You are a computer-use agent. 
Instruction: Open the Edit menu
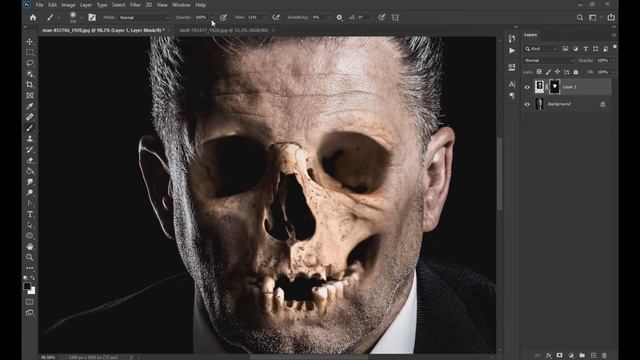tap(52, 5)
